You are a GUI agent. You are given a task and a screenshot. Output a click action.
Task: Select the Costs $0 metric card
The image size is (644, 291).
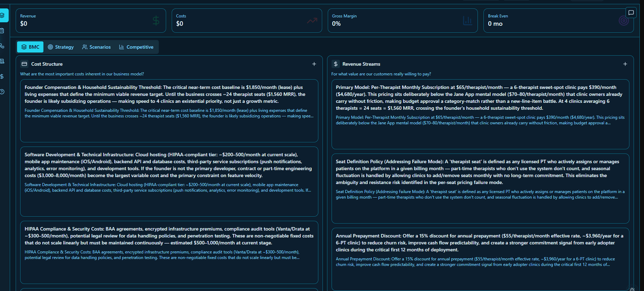click(247, 20)
